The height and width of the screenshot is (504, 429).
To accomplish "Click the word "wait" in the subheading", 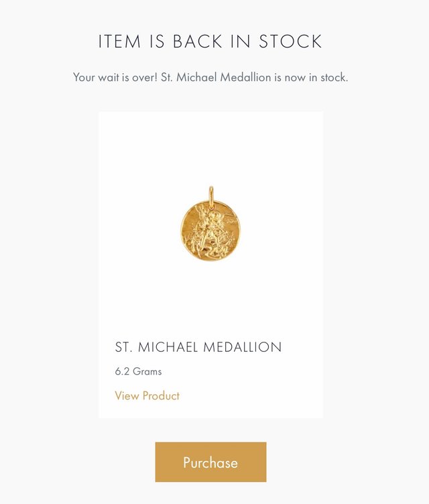I will click(x=109, y=78).
